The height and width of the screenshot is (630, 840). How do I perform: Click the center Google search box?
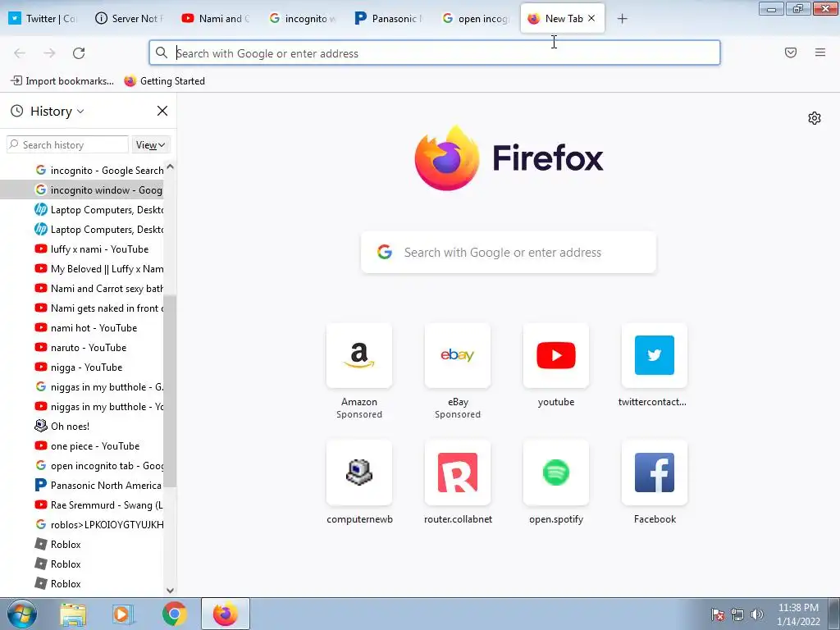(509, 253)
